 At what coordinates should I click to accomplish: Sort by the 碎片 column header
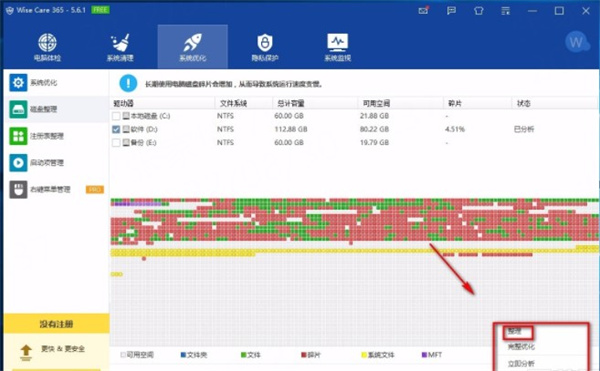point(478,103)
